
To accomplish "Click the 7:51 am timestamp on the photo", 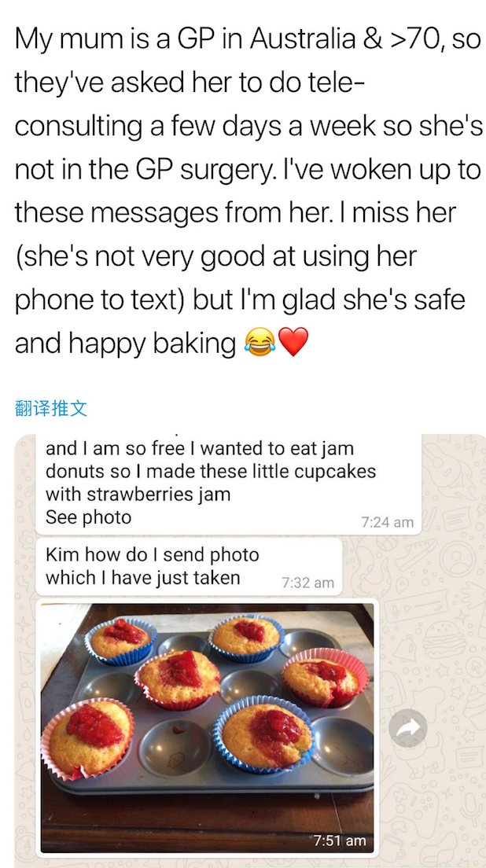I will click(340, 840).
